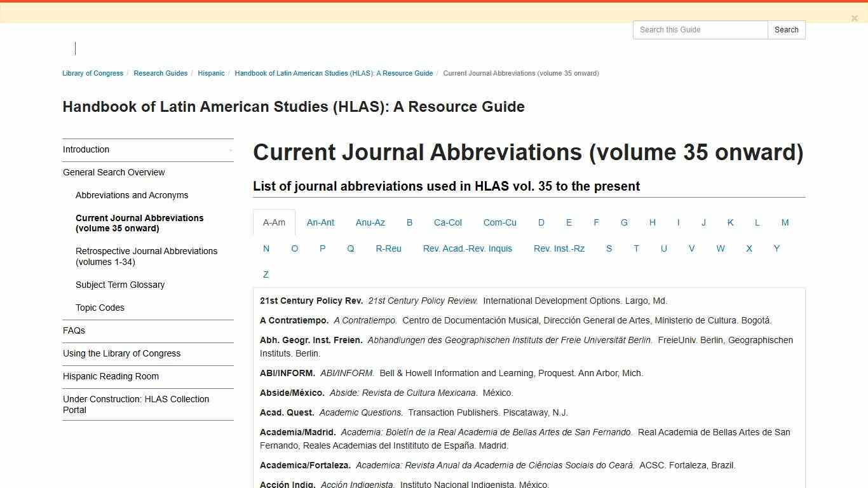Select the Hispanic breadcrumb link

211,73
